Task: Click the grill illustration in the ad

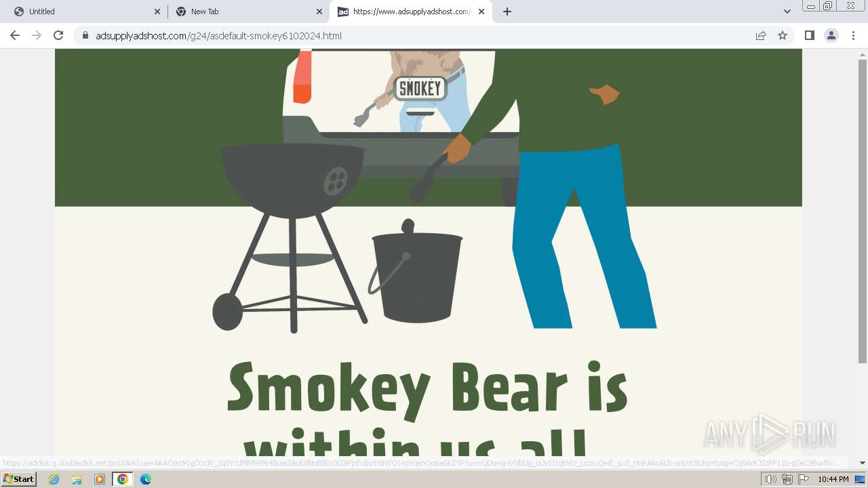Action: coord(292,237)
